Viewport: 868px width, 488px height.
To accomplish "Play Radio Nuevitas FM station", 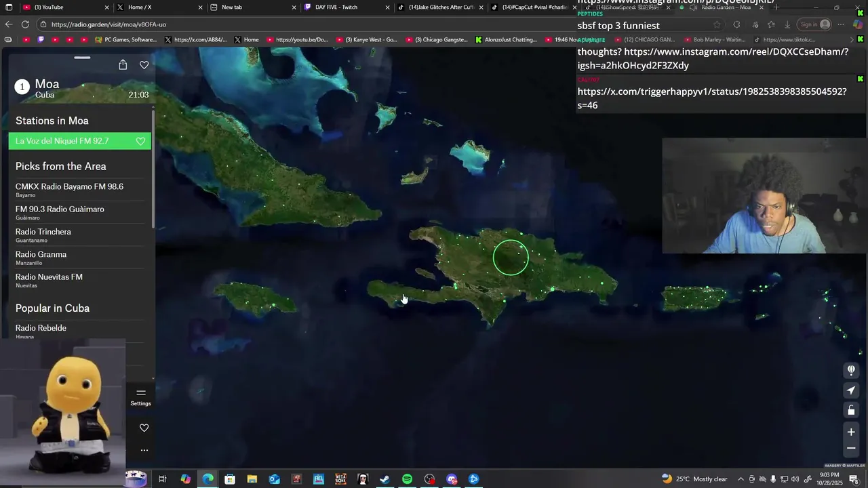I will 80,281.
